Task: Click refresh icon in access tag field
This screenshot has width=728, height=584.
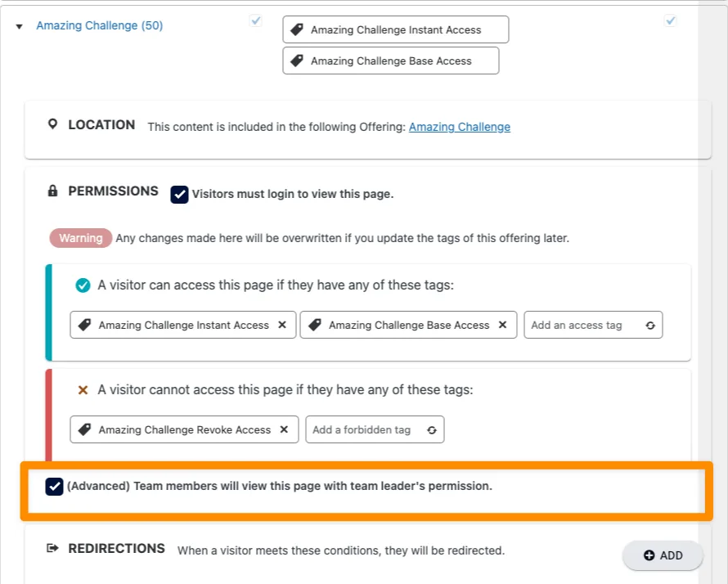Action: click(649, 326)
